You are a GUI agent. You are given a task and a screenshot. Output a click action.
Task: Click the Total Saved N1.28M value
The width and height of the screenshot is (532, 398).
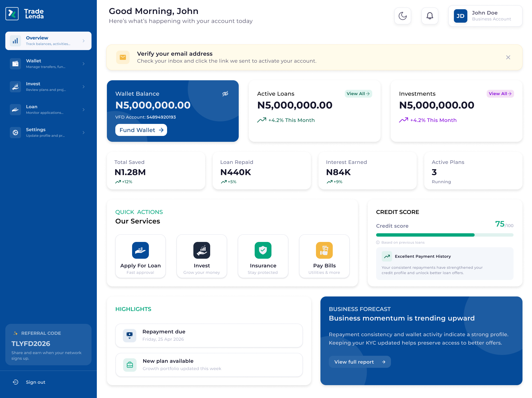(x=130, y=172)
